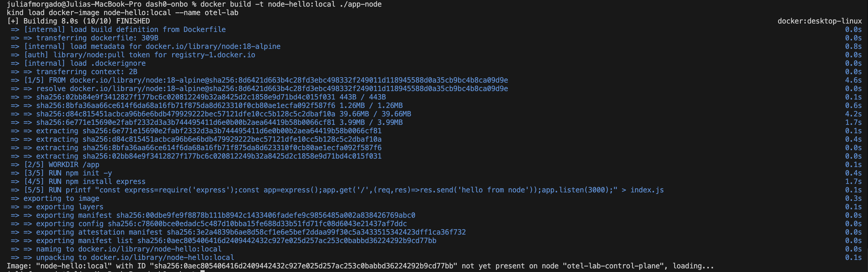Click the transferring dockerfile 309B line
The width and height of the screenshot is (868, 272).
pyautogui.click(x=97, y=38)
